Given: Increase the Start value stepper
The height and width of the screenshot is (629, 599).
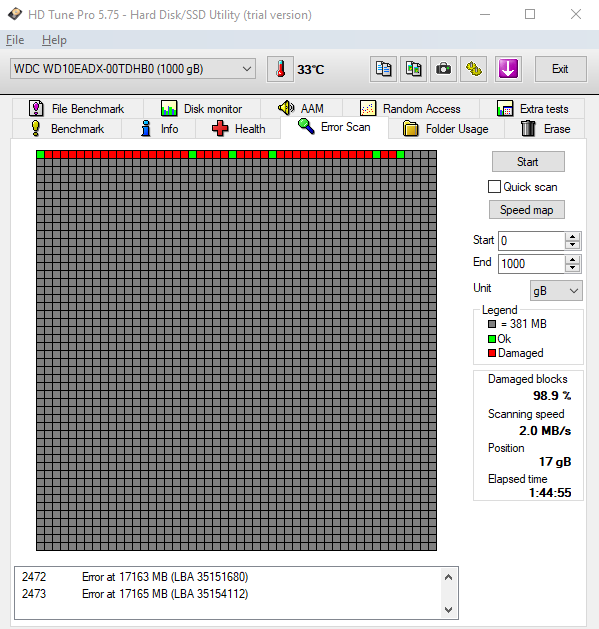Looking at the screenshot, I should click(x=573, y=237).
